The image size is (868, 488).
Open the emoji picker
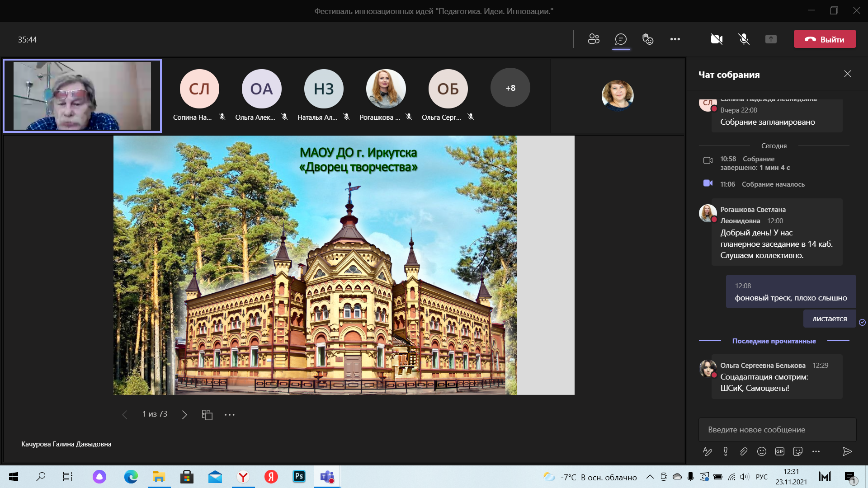762,451
